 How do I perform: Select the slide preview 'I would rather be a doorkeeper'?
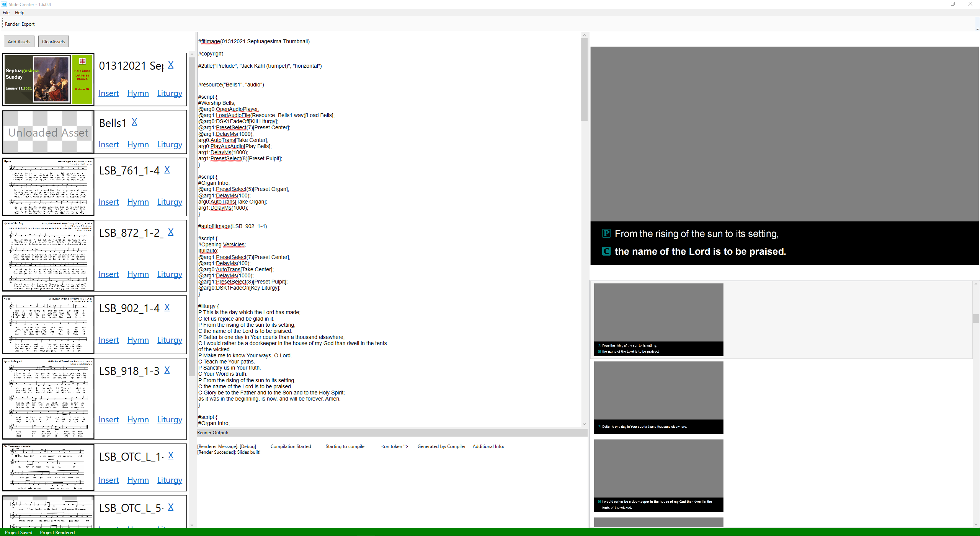point(658,476)
